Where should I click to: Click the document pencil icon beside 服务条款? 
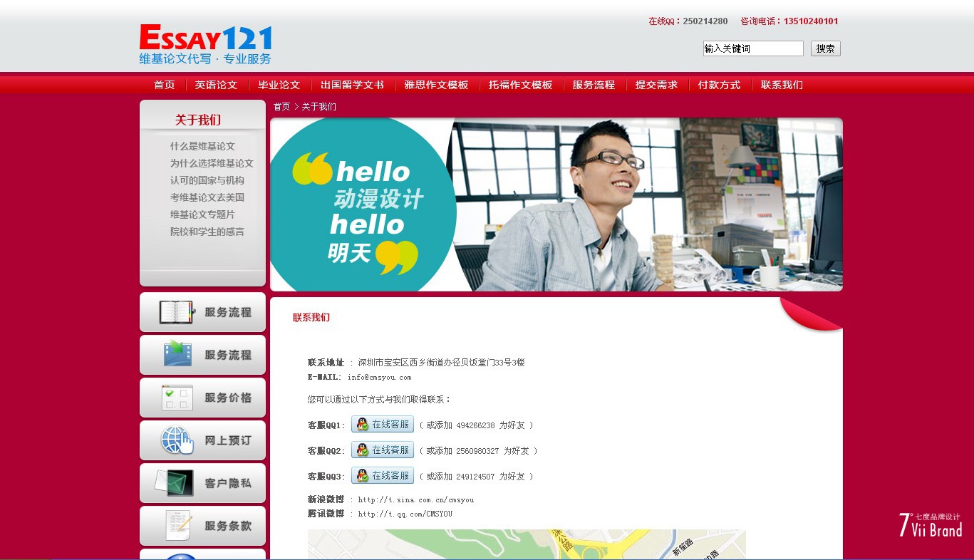pos(177,526)
